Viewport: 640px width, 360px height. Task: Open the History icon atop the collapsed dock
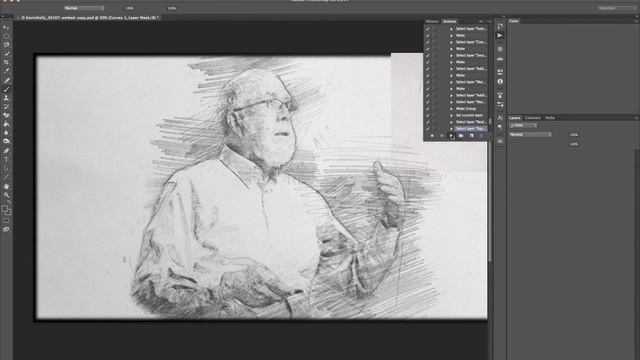tap(500, 27)
